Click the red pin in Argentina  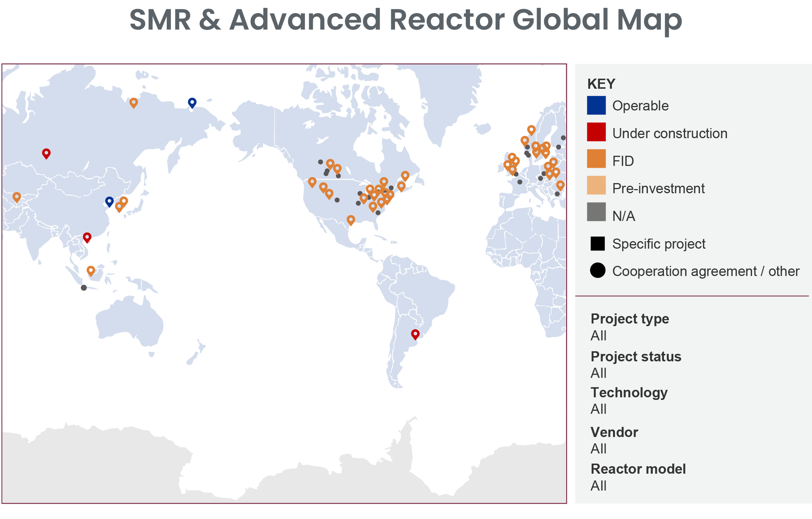[x=415, y=334]
